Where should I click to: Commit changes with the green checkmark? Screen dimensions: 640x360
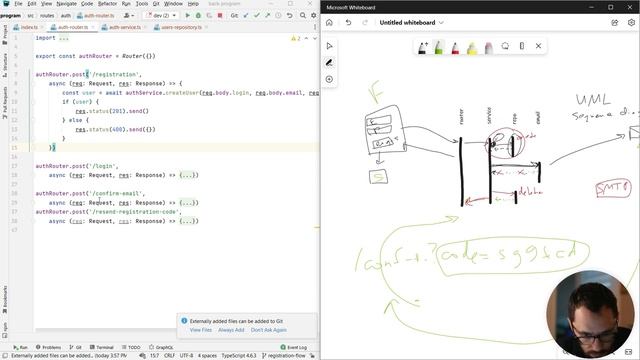click(x=257, y=16)
